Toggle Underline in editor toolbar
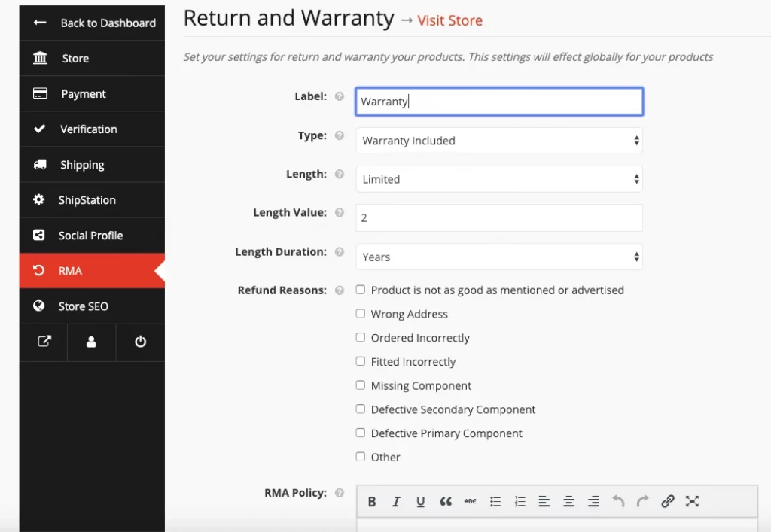 coord(420,502)
